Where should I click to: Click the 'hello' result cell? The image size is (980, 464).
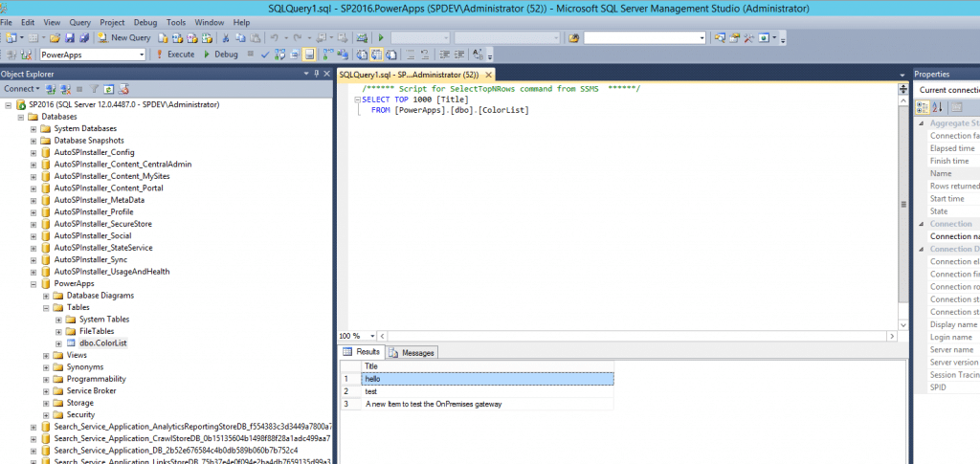coord(487,379)
